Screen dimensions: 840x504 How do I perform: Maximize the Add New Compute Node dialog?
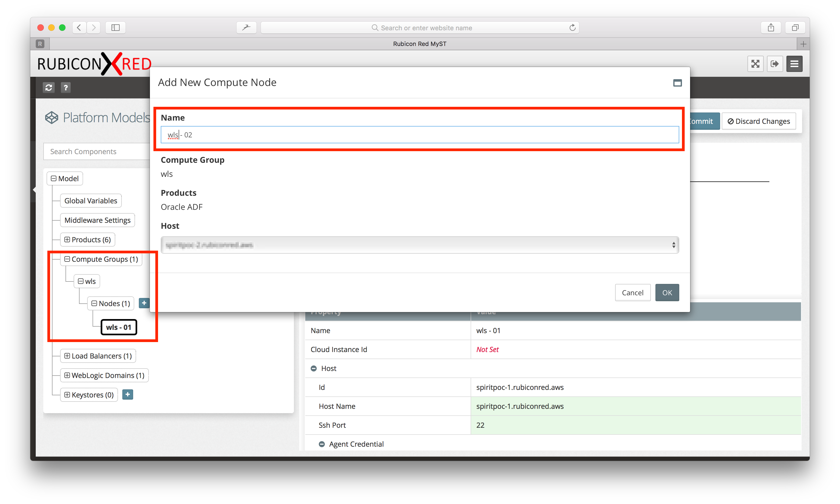point(677,83)
